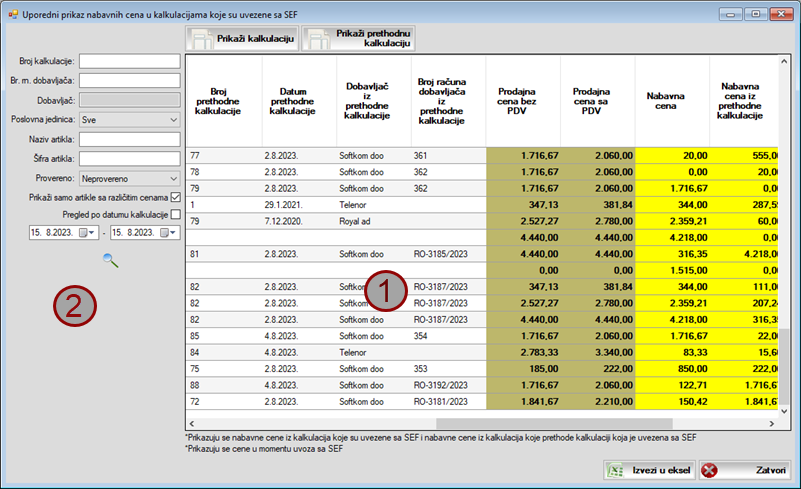Select row 72 first cell
Viewport: 801px width, 489px height.
point(224,402)
